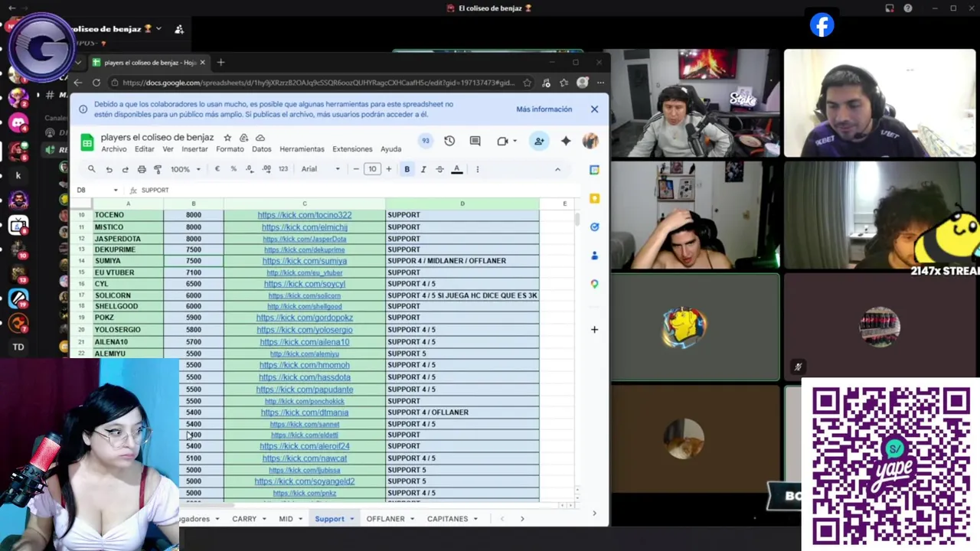Switch to the MID sheet tab

tap(286, 519)
